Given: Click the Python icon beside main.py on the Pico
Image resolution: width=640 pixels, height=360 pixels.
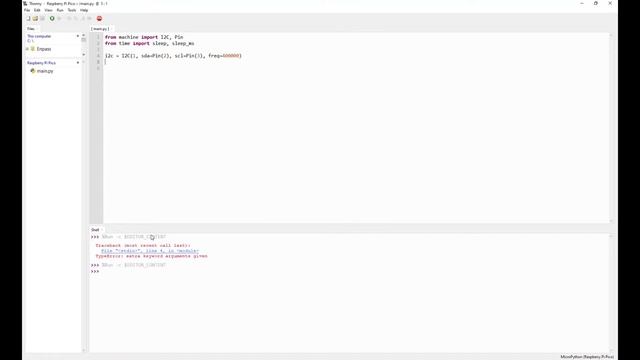Looking at the screenshot, I should pos(33,71).
